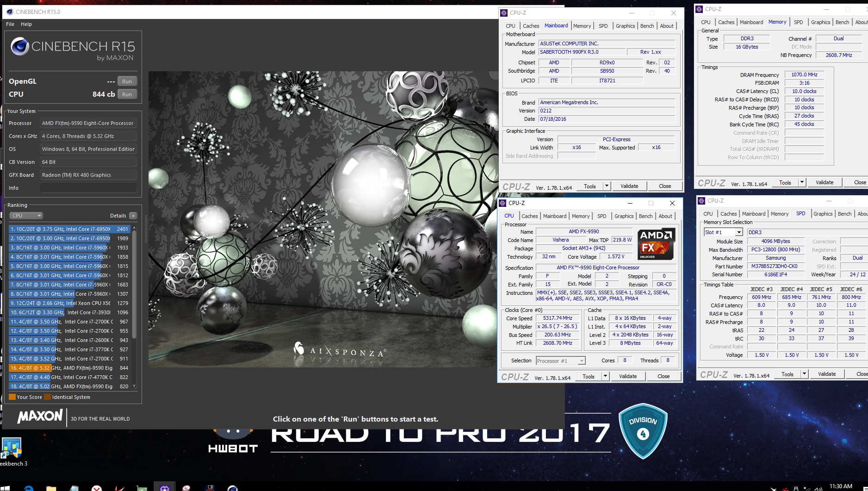The width and height of the screenshot is (868, 491).
Task: Open the About tab in the Mainboard CPU-Z window
Action: click(667, 26)
